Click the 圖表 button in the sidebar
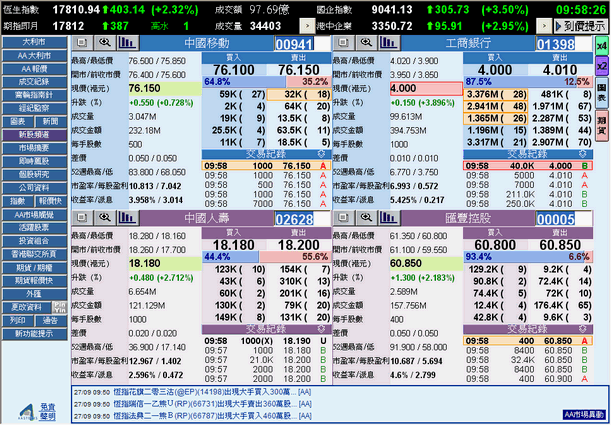611x425 pixels. (x=18, y=122)
